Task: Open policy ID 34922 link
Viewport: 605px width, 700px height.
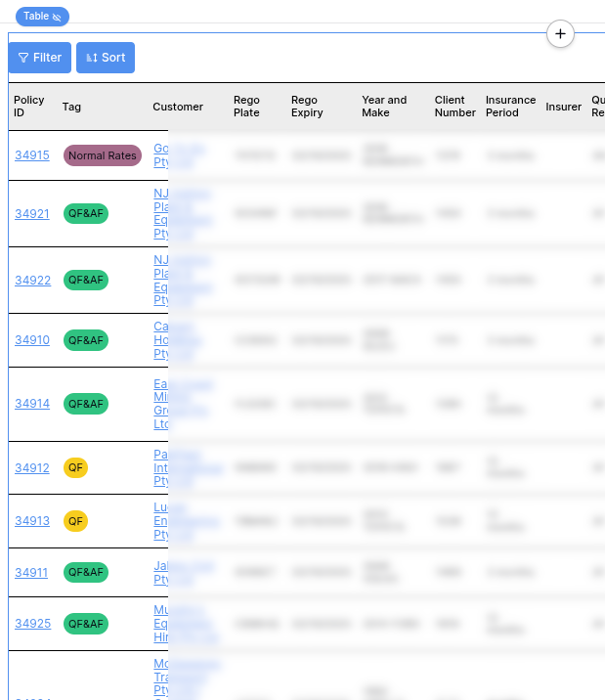Action: (32, 281)
